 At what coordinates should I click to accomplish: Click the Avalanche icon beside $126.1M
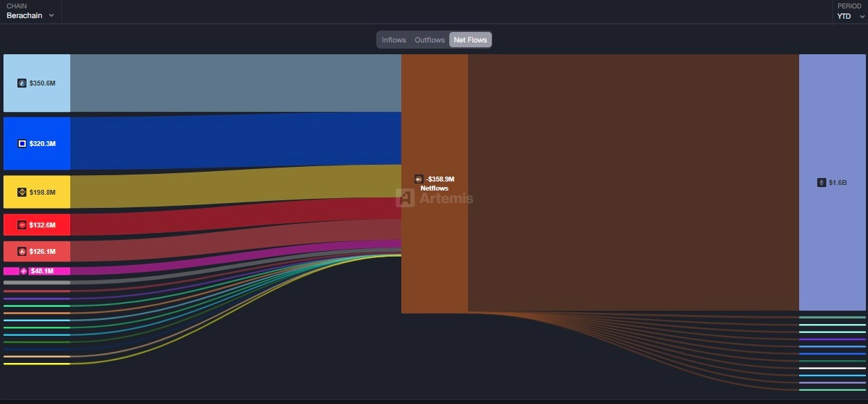pos(22,252)
